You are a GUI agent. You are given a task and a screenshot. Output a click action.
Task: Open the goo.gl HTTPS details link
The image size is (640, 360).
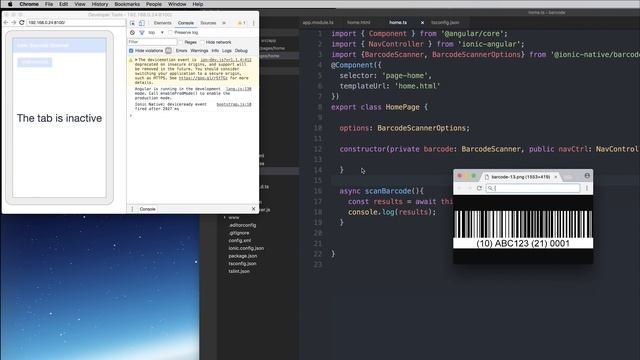click(203, 78)
